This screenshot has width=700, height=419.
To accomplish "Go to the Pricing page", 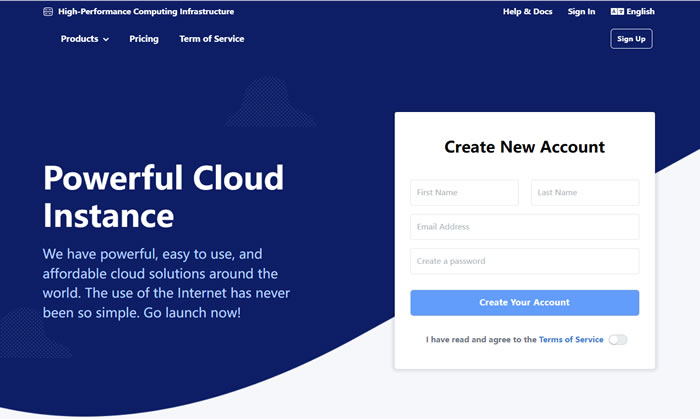I will (x=144, y=39).
